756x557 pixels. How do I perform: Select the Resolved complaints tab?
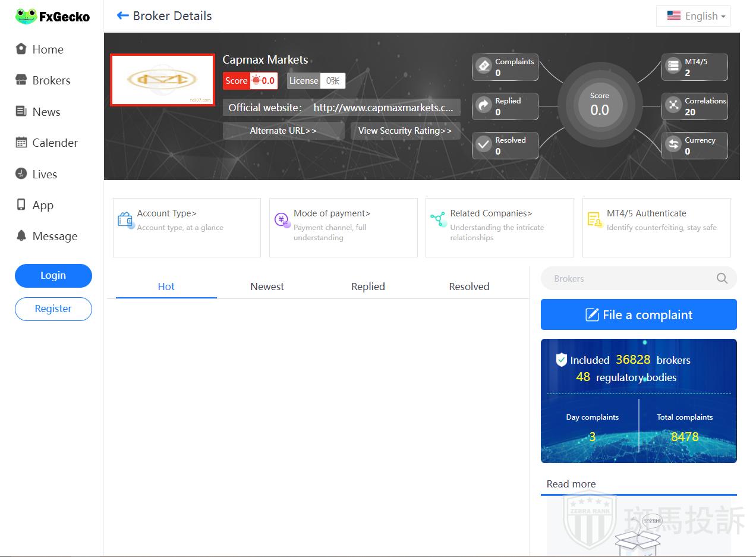[x=469, y=287]
